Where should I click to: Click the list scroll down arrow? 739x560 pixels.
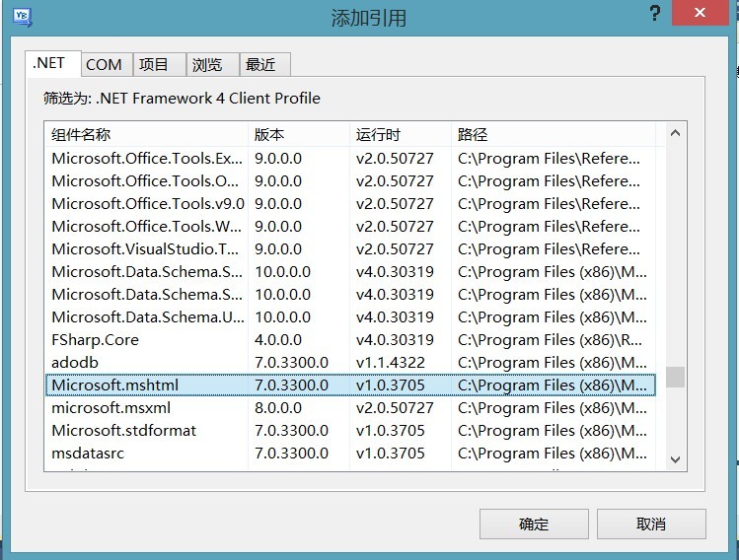[675, 459]
